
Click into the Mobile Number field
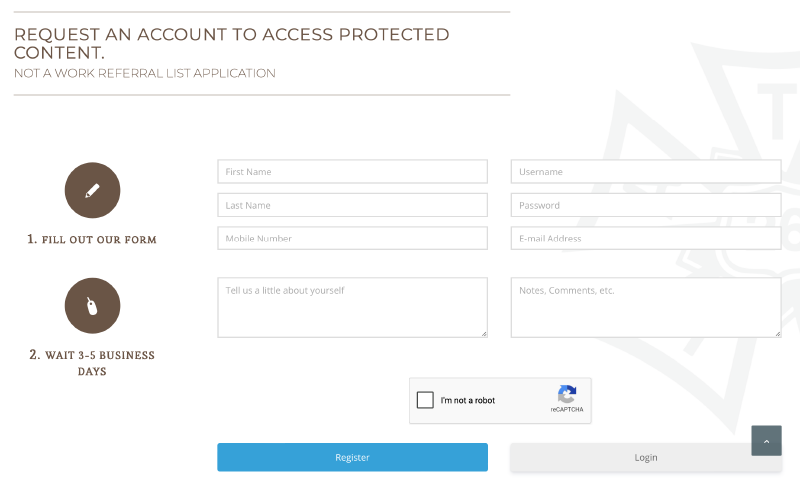point(353,238)
